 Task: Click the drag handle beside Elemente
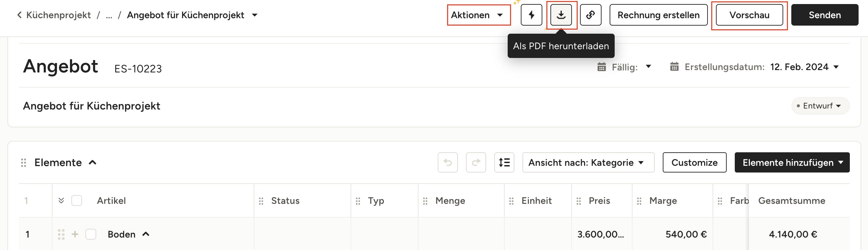click(x=24, y=163)
